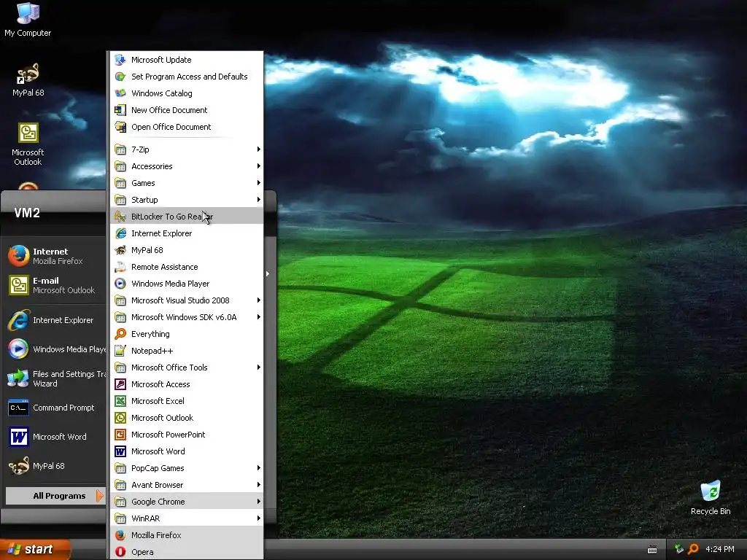This screenshot has height=560, width=747.
Task: Open MyPal 68 from Start menu left pane
Action: [x=56, y=466]
